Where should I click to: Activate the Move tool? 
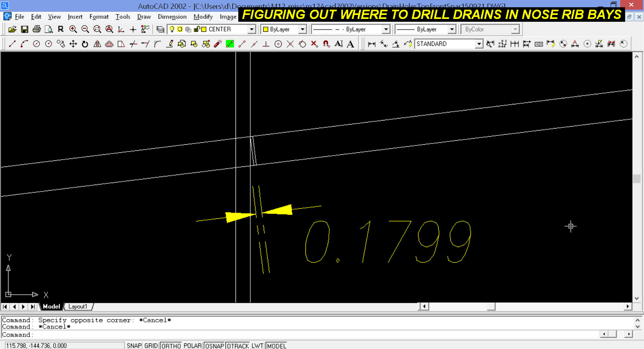pos(73,44)
